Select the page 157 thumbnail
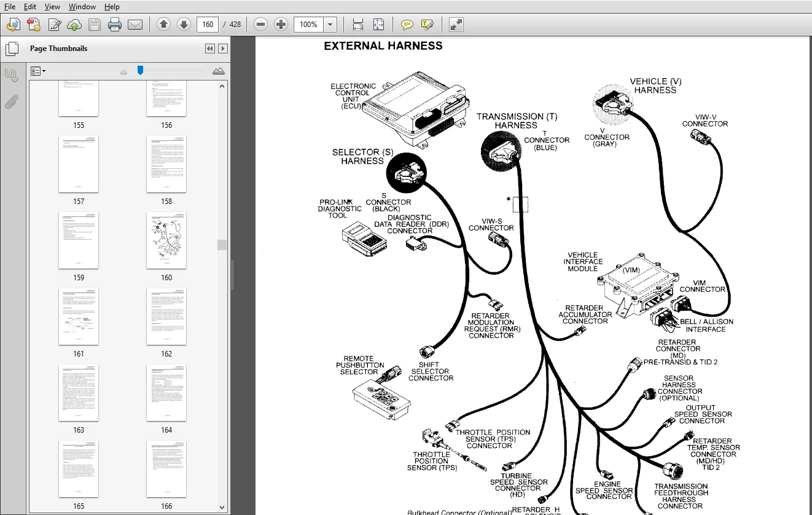The image size is (812, 515). (x=79, y=164)
